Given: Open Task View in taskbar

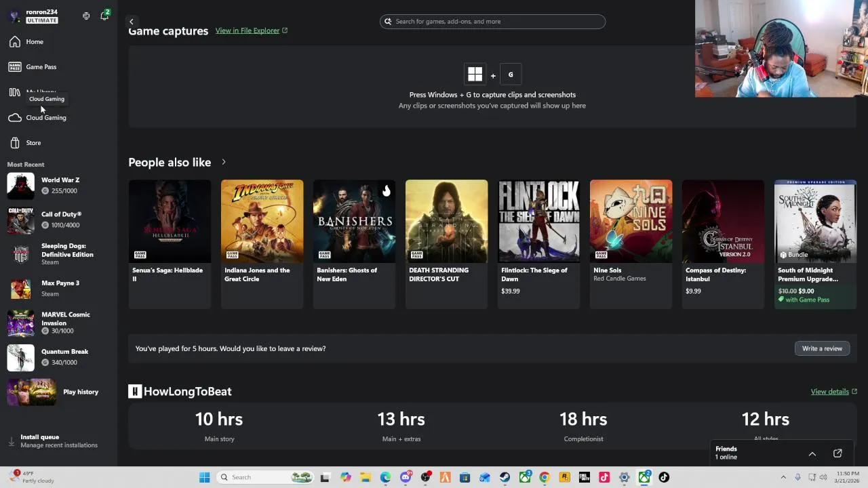Looking at the screenshot, I should 325,477.
